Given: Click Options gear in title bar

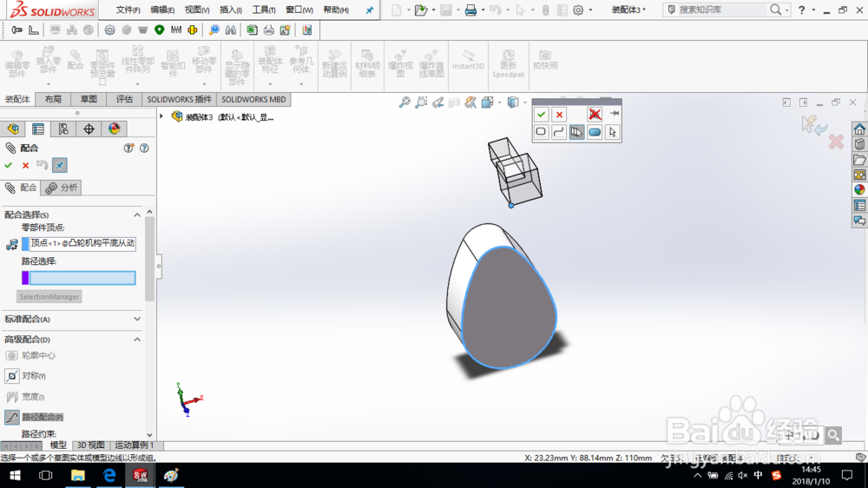Looking at the screenshot, I should tap(578, 10).
